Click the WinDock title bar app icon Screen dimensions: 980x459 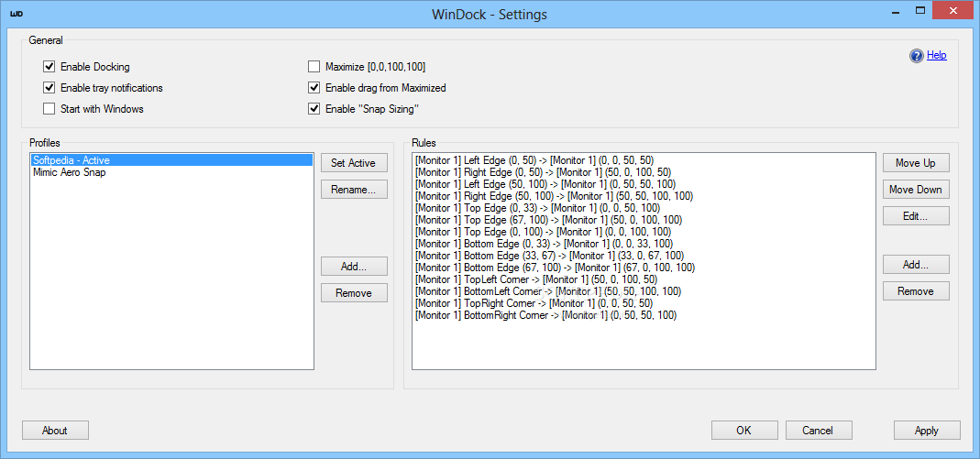[17, 13]
